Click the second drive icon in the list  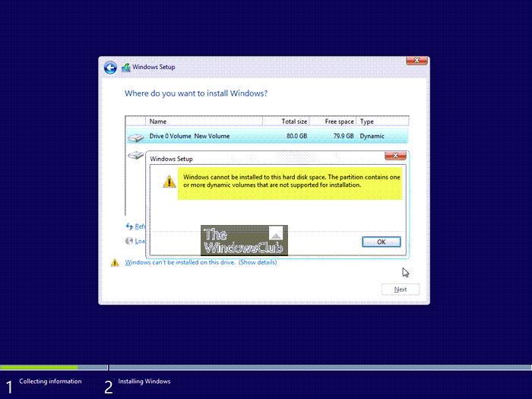coord(136,155)
